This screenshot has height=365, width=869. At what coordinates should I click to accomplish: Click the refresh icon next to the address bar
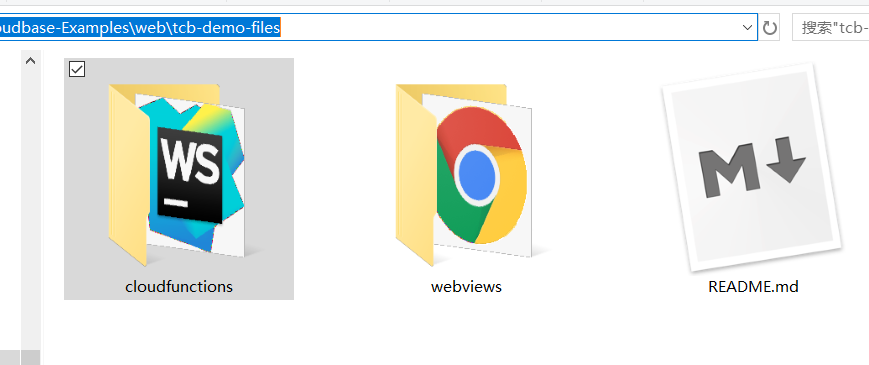[770, 28]
